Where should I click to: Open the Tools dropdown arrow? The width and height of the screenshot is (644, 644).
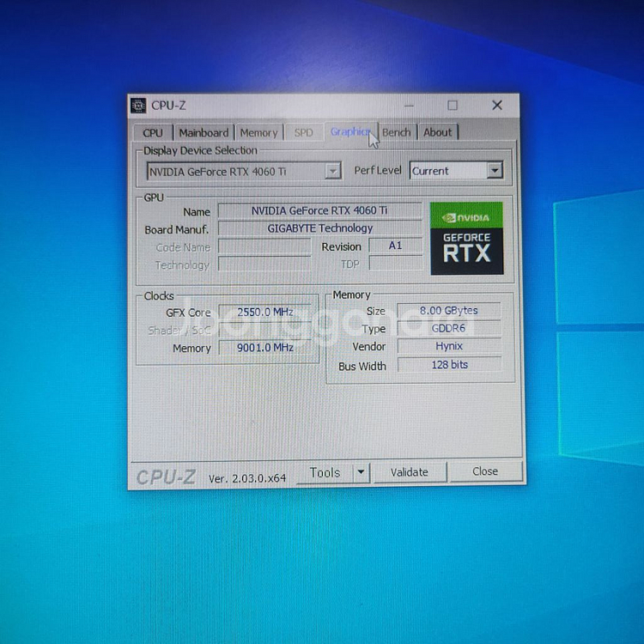[x=361, y=472]
